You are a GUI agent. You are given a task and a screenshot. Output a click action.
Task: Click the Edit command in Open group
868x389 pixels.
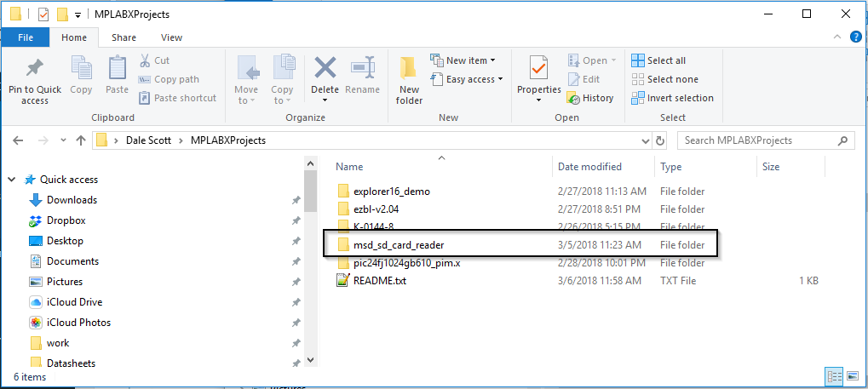coord(584,79)
